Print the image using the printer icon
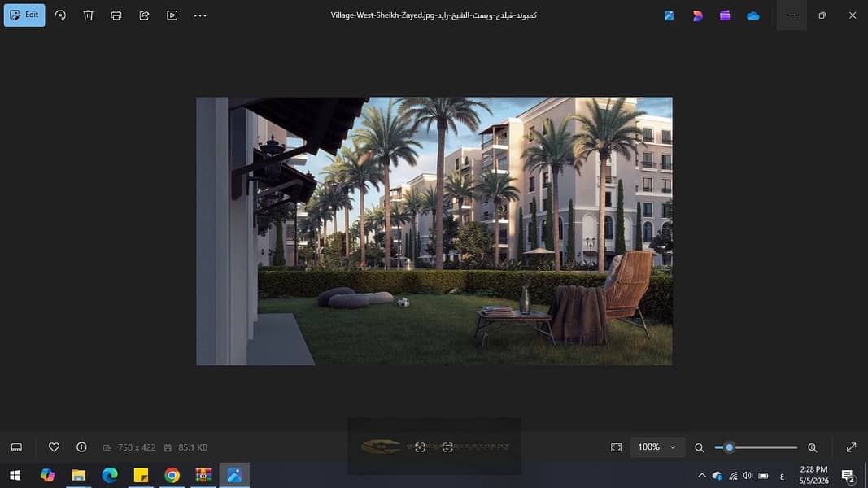This screenshot has width=868, height=488. [116, 15]
